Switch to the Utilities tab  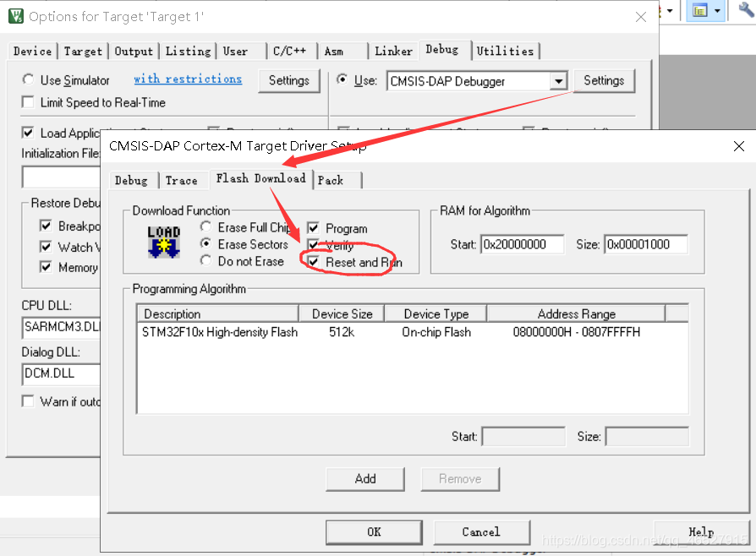[505, 51]
